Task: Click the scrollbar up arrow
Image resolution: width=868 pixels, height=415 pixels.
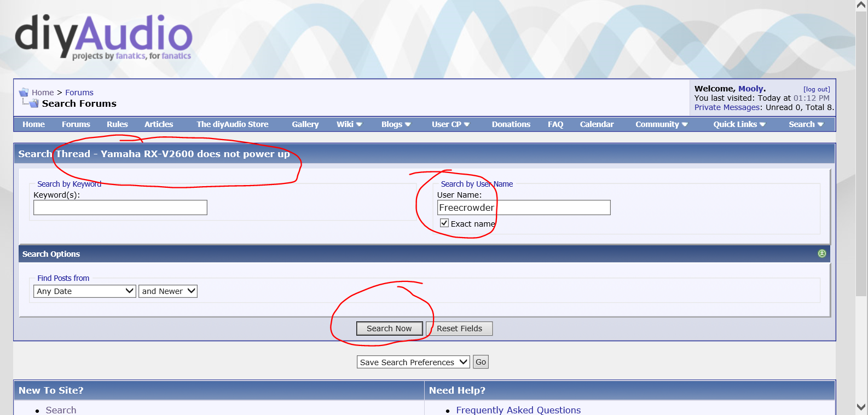Action: (x=861, y=5)
